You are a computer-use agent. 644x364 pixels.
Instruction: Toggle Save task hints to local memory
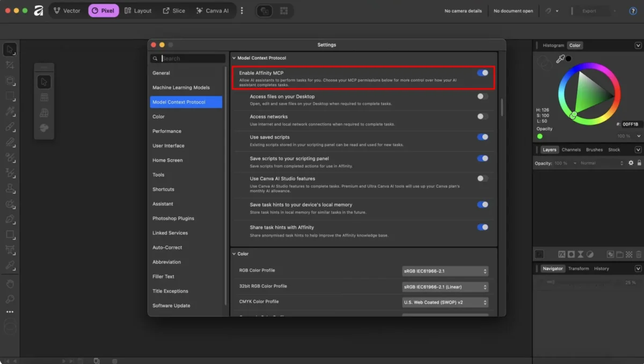tap(482, 205)
